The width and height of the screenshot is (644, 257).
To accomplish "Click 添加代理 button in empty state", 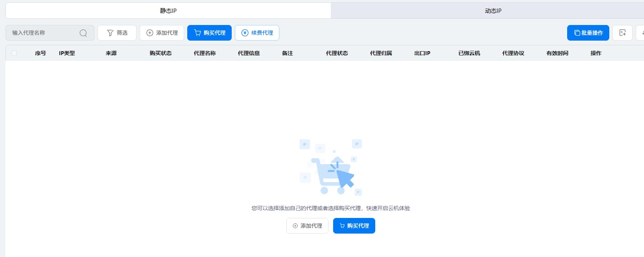I will pyautogui.click(x=307, y=226).
